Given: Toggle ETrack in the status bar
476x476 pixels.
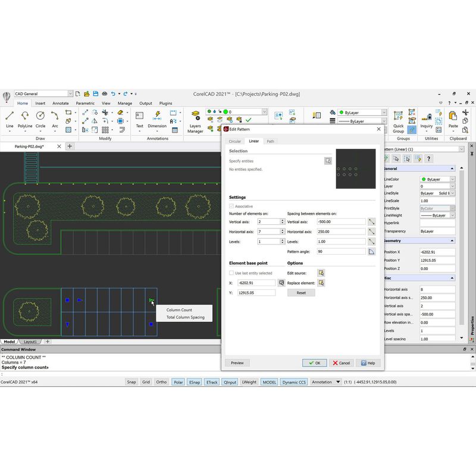Looking at the screenshot, I should tap(212, 382).
